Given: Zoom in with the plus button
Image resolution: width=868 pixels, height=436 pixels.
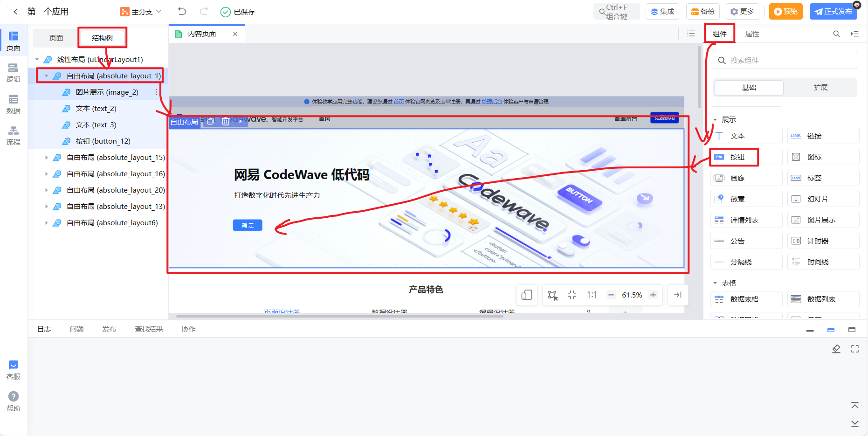Looking at the screenshot, I should click(653, 295).
